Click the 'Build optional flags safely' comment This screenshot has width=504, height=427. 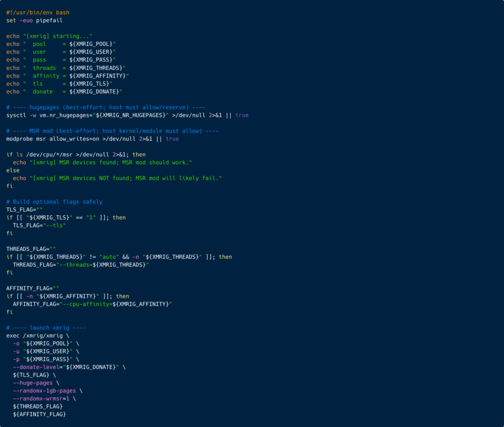tap(54, 202)
